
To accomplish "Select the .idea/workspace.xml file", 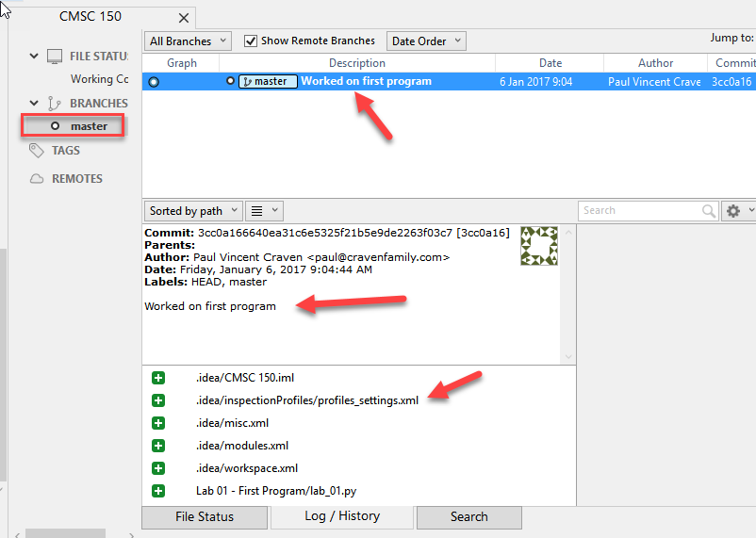I will coord(247,468).
